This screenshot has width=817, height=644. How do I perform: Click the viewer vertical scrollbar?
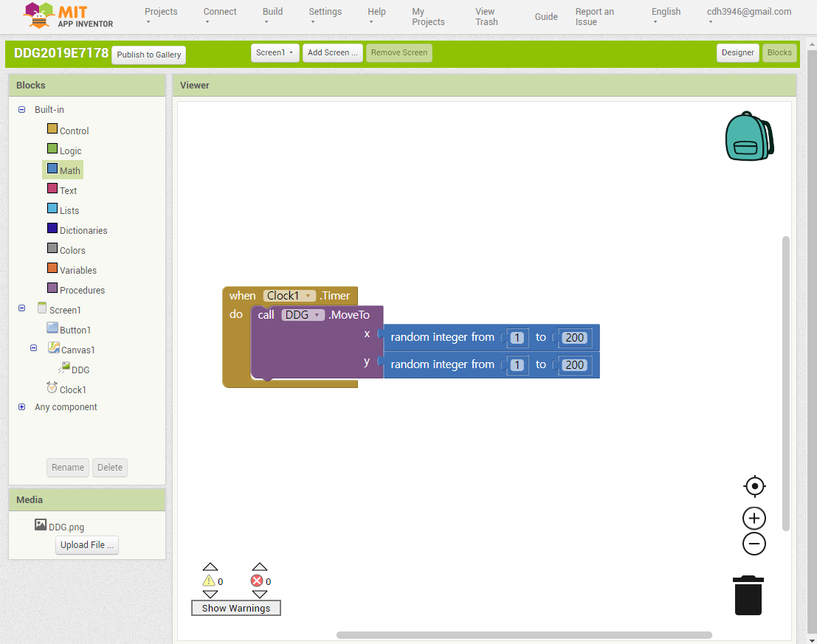(786, 384)
